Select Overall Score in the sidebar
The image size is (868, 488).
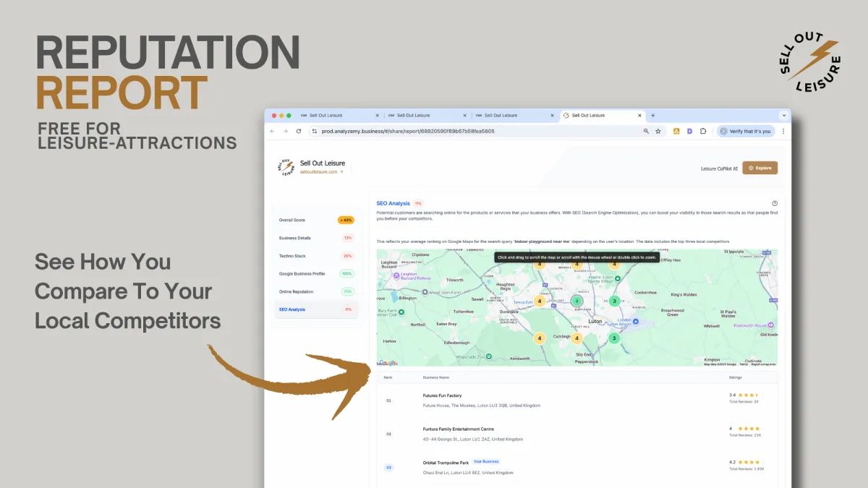pyautogui.click(x=317, y=220)
